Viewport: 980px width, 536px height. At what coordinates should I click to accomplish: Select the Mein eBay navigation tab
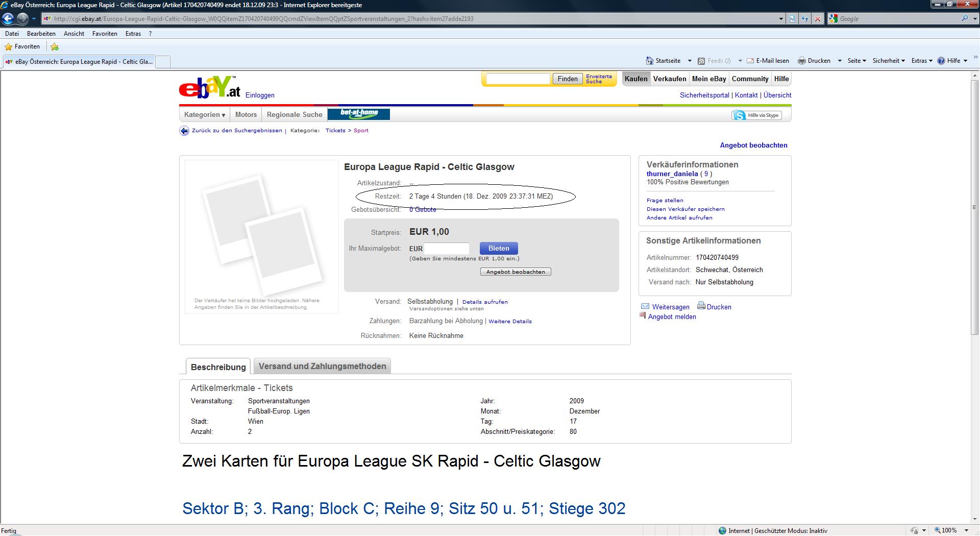coord(709,79)
